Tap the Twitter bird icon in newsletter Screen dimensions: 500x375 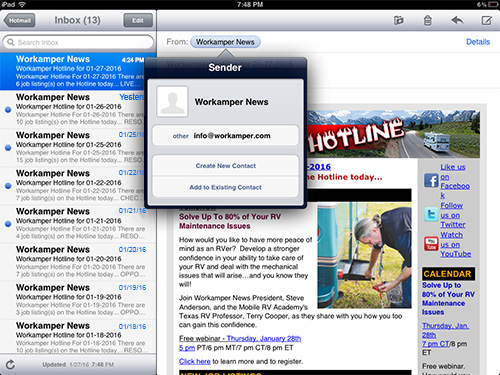click(x=431, y=214)
